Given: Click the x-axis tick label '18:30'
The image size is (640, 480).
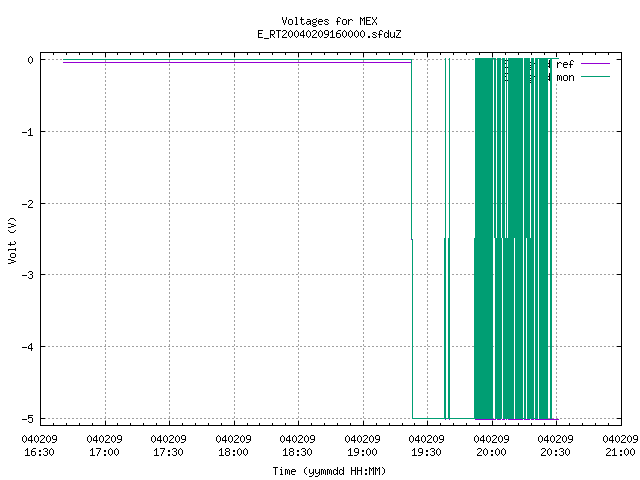Looking at the screenshot, I should coord(297,452).
